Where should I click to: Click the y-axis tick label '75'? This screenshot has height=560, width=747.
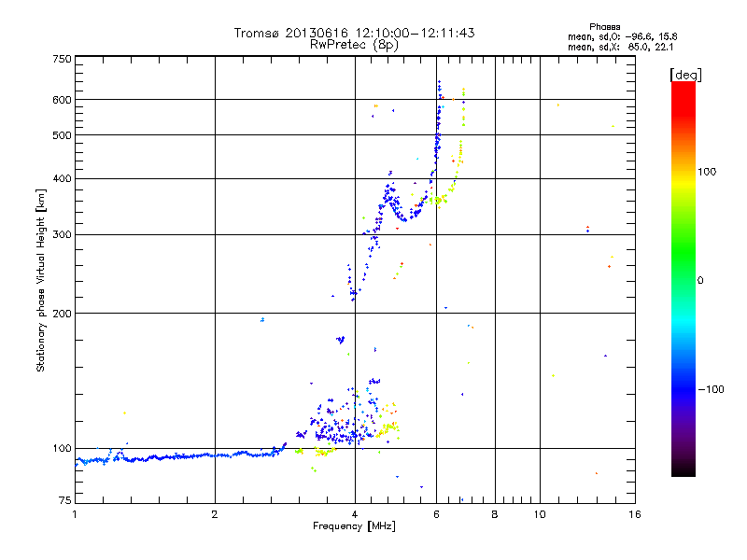[65, 500]
